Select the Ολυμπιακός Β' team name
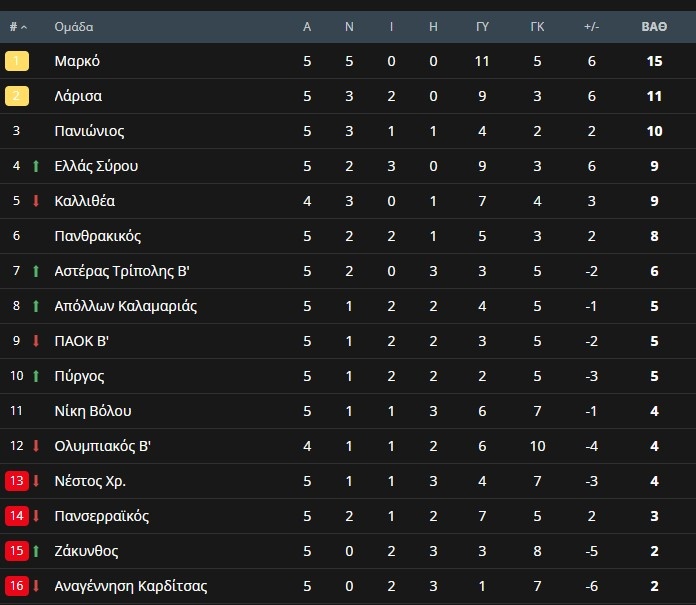696x605 pixels. tap(103, 446)
